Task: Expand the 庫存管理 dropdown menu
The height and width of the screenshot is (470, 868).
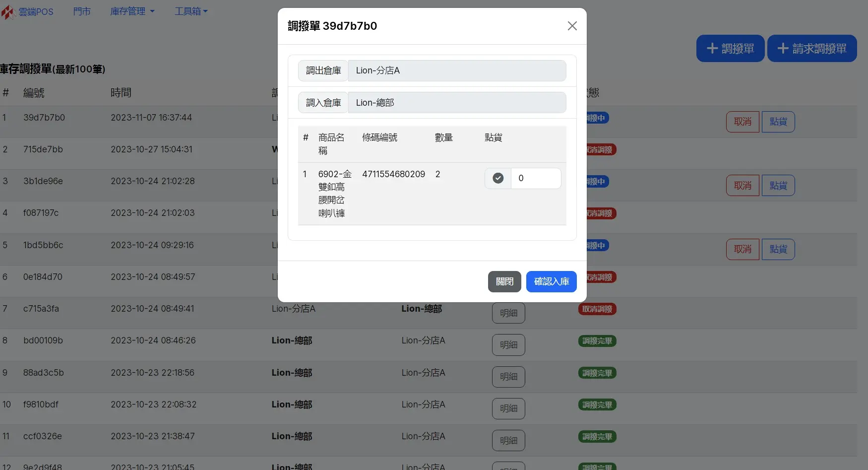Action: [132, 11]
